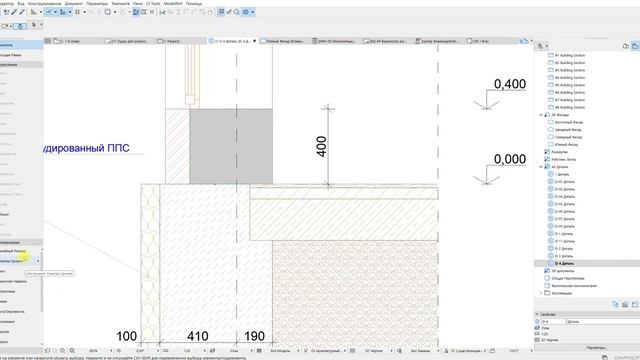
Task: Click the 400 dimension text in drawing
Action: pyautogui.click(x=322, y=146)
